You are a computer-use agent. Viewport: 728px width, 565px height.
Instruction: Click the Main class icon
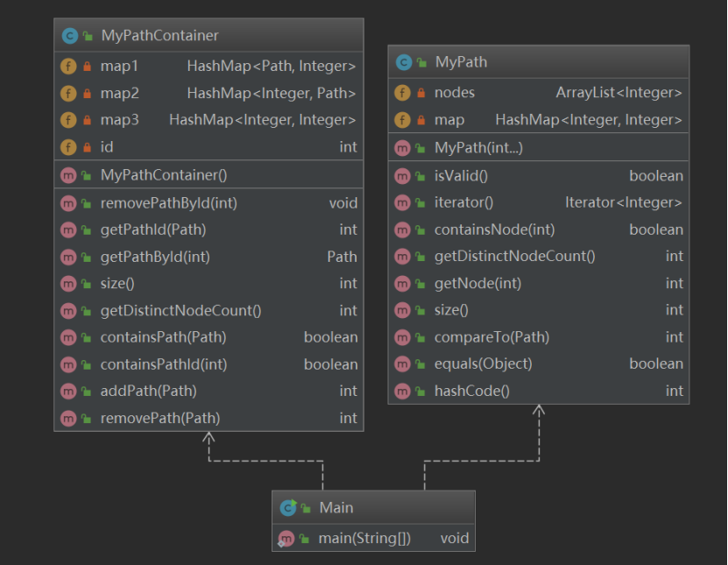tap(287, 507)
